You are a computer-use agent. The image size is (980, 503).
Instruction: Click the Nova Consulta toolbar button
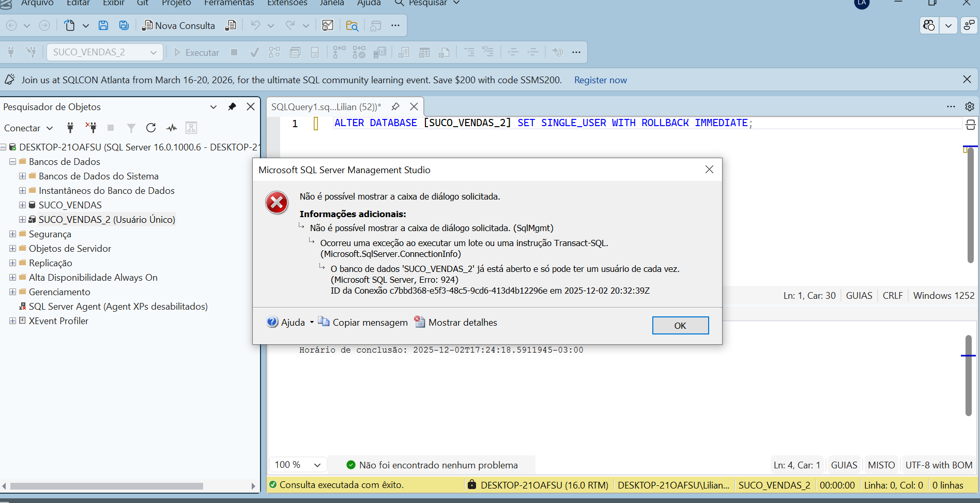click(179, 25)
